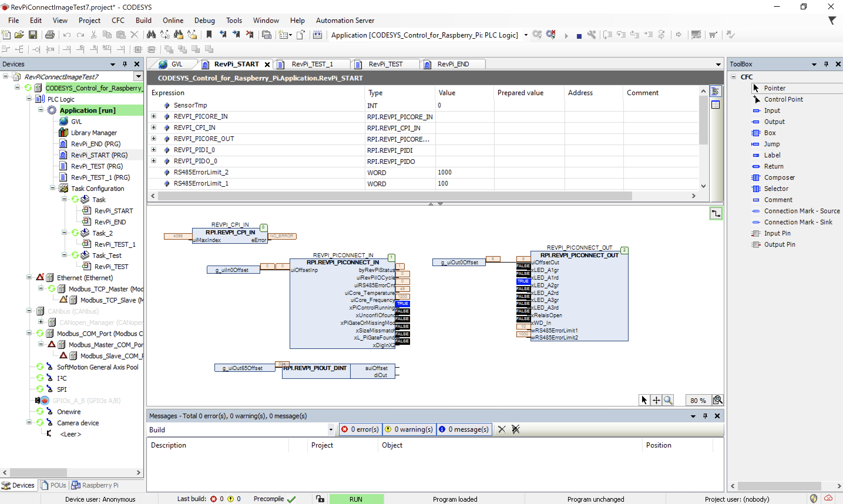Image resolution: width=843 pixels, height=504 pixels.
Task: Toggle the 0 message(s) filter button
Action: [464, 430]
